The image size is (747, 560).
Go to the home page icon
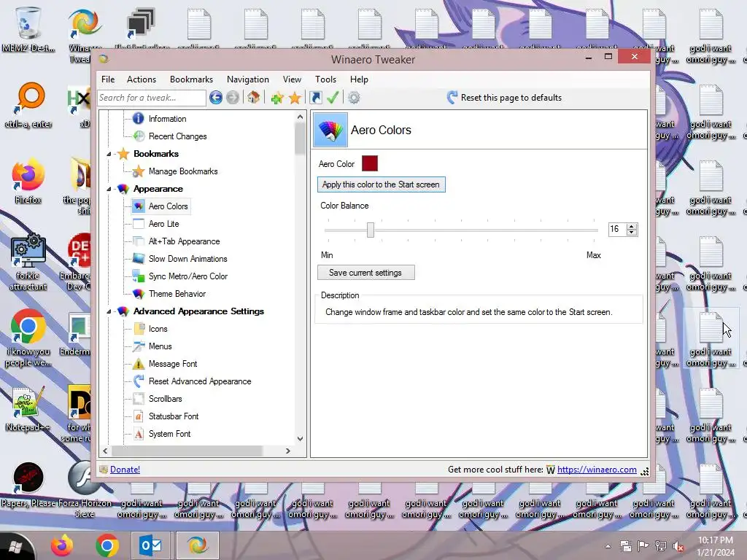(253, 98)
